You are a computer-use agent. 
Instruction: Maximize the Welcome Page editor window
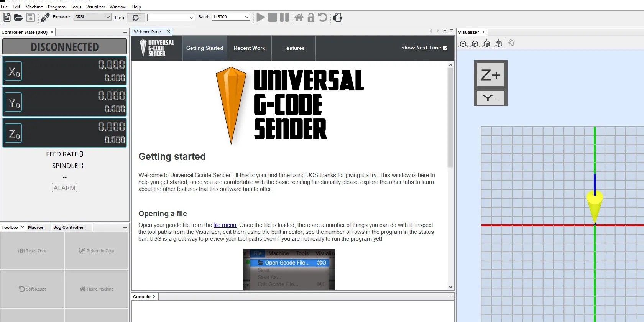[x=452, y=31]
